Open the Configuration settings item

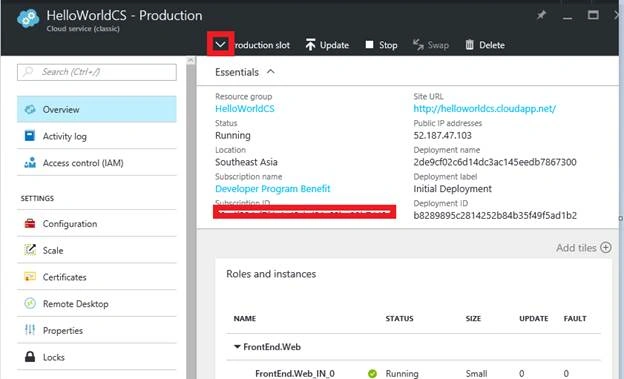[97, 223]
